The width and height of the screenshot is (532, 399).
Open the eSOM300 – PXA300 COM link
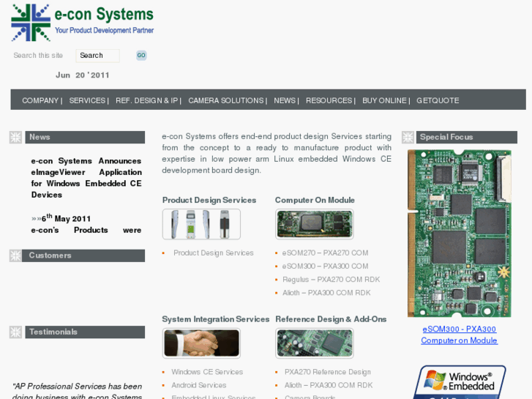click(x=325, y=266)
